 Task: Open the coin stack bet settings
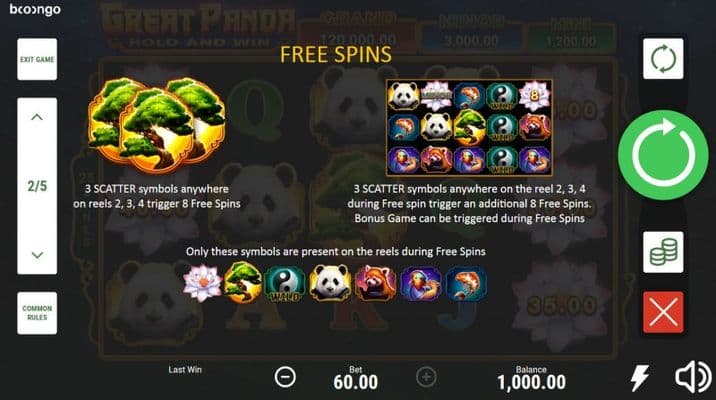click(x=663, y=252)
